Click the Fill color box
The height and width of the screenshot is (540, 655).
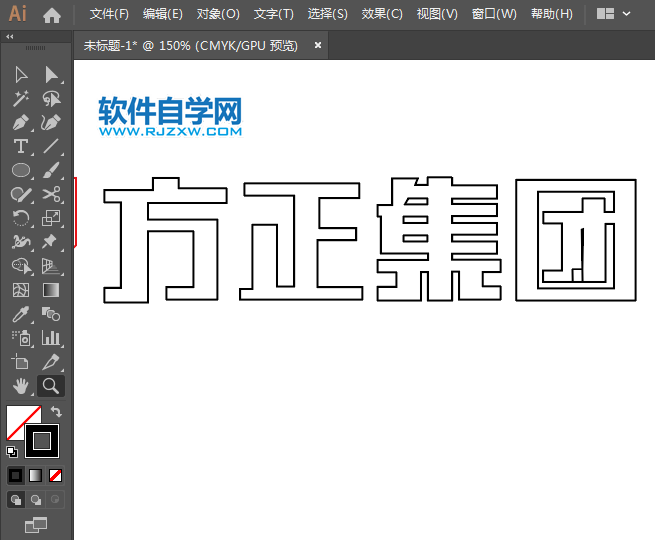(18, 417)
